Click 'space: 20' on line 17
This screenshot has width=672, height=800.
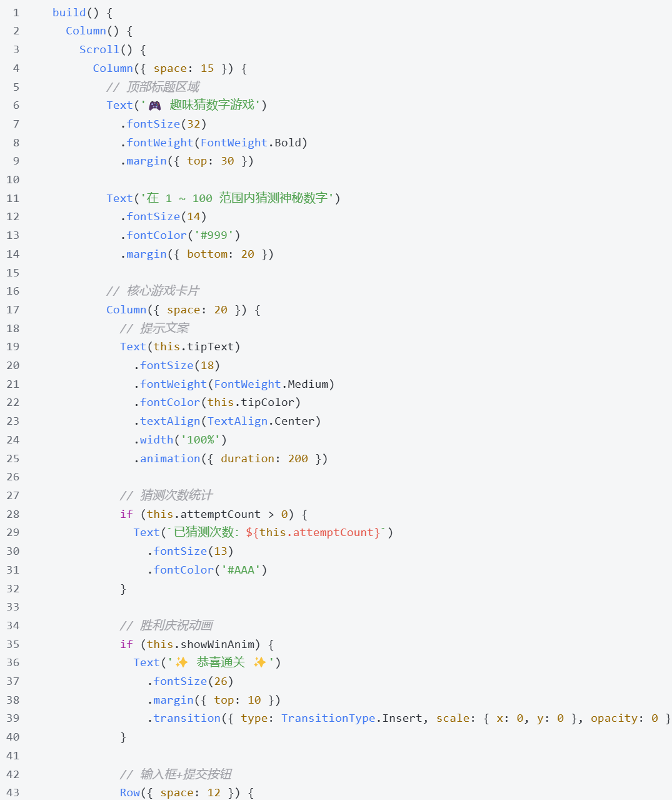(197, 310)
